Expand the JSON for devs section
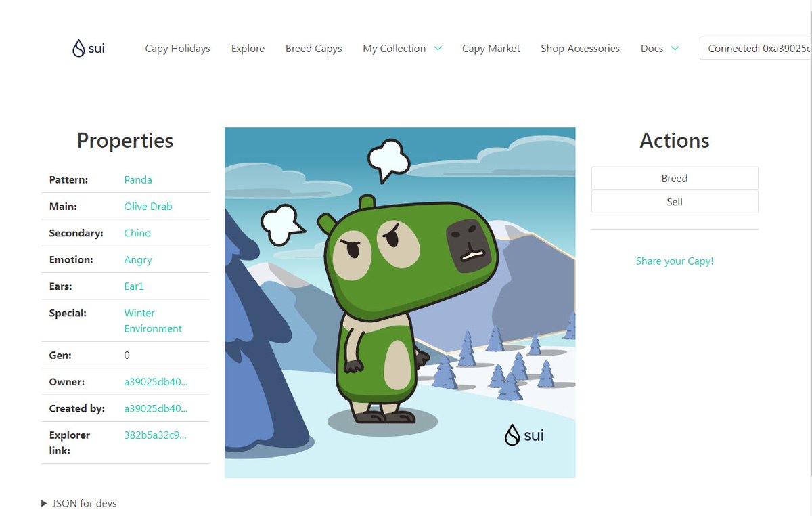 (x=79, y=503)
